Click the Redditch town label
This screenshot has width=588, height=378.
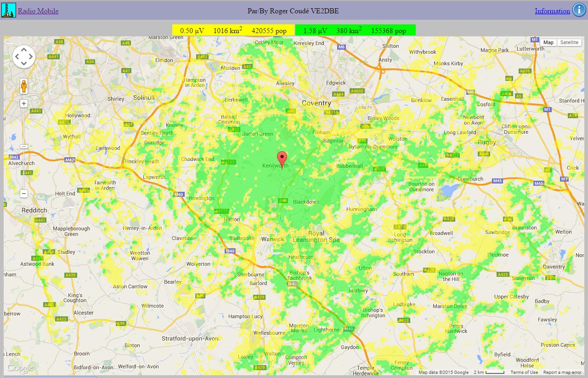34,210
